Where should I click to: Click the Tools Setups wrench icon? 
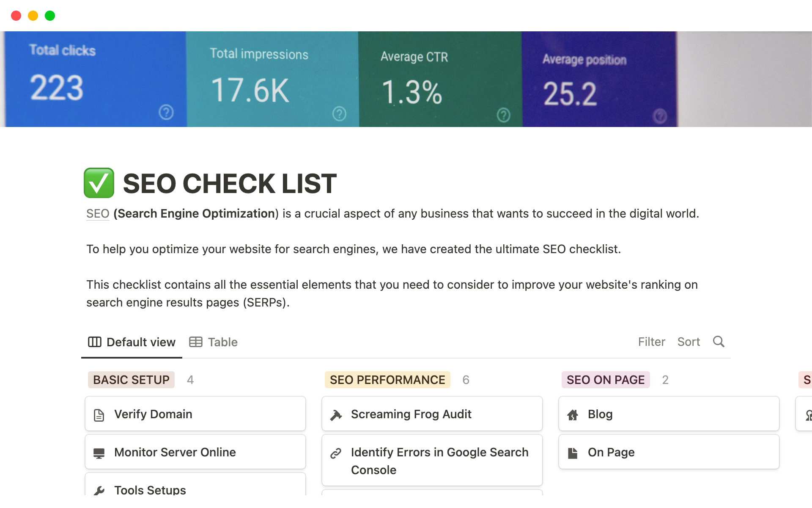click(x=99, y=490)
